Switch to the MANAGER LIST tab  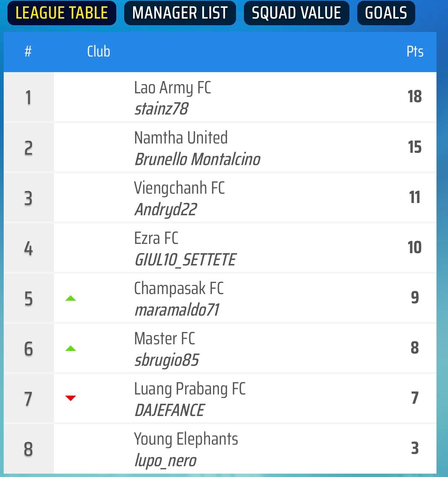tap(180, 13)
